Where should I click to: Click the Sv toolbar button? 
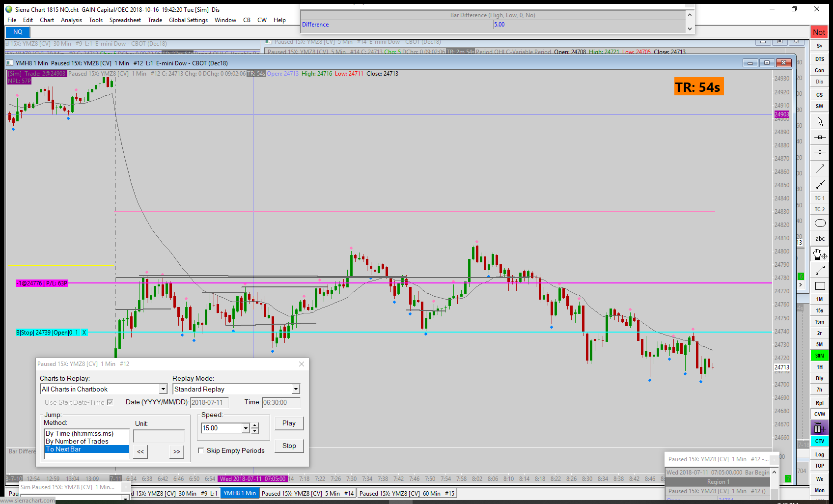(x=820, y=46)
